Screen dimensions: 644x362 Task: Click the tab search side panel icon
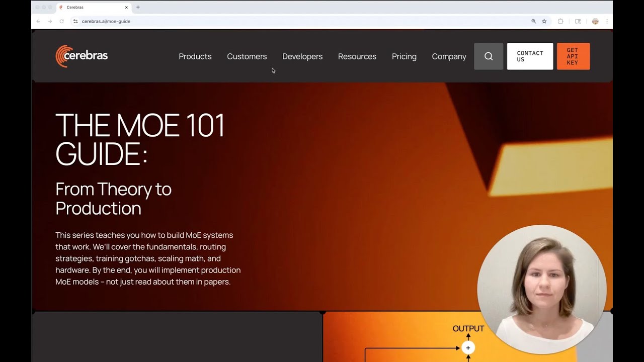coord(578,21)
